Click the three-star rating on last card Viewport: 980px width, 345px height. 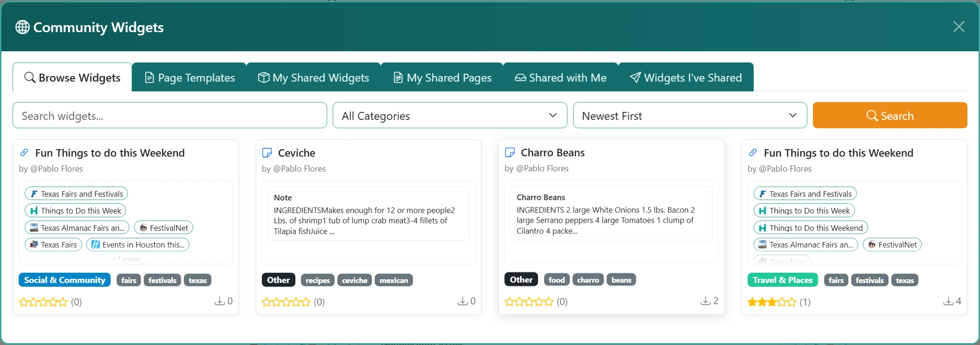pyautogui.click(x=772, y=302)
